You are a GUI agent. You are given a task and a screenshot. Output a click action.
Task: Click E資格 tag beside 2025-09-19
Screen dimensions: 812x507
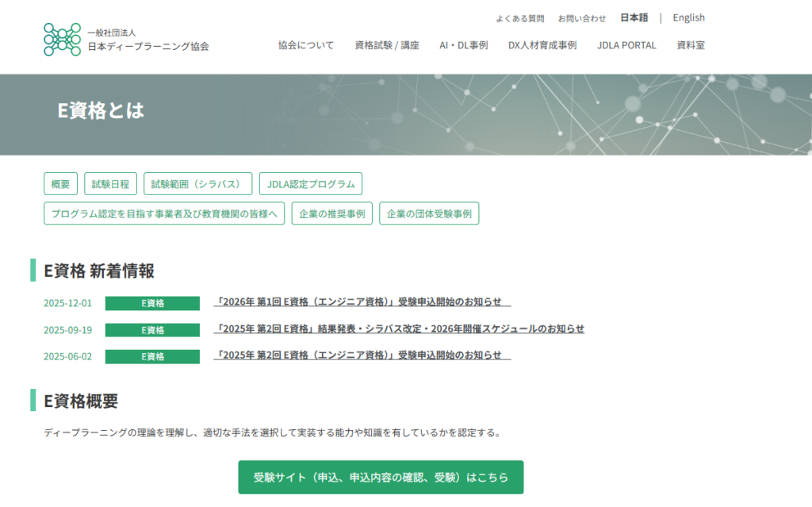[152, 330]
